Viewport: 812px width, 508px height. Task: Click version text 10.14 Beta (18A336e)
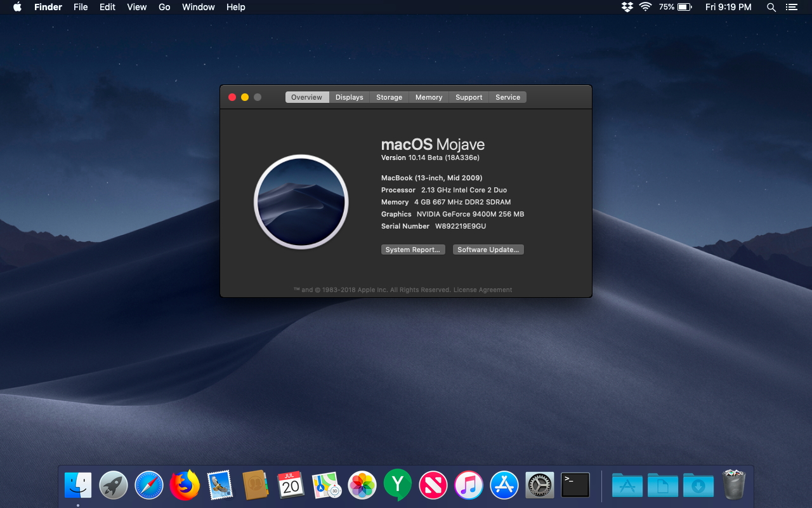(444, 157)
